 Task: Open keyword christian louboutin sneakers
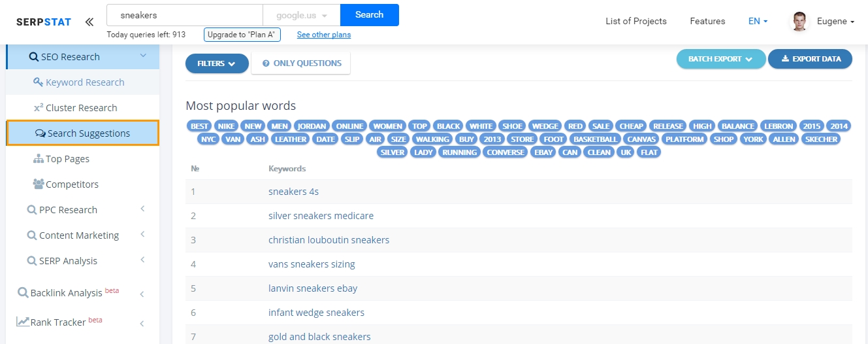[329, 240]
